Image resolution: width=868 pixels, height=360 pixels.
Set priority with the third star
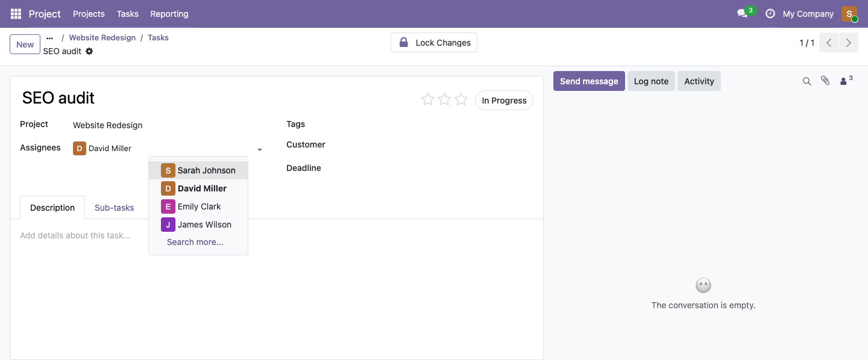coord(461,100)
